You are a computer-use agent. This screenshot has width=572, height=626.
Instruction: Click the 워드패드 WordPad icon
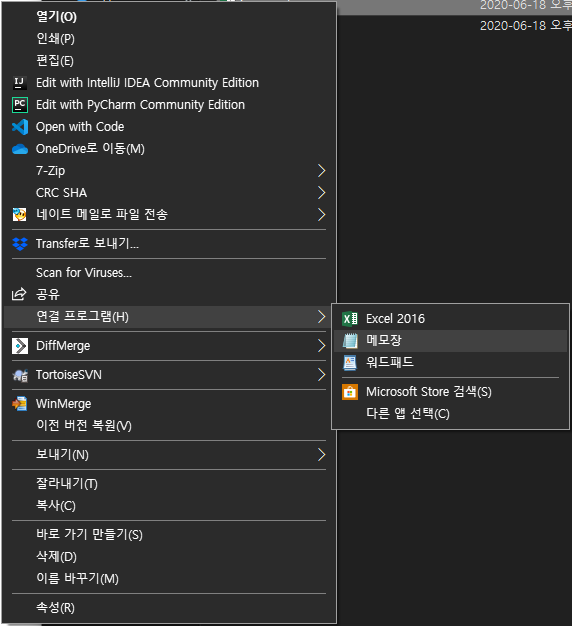pyautogui.click(x=350, y=363)
